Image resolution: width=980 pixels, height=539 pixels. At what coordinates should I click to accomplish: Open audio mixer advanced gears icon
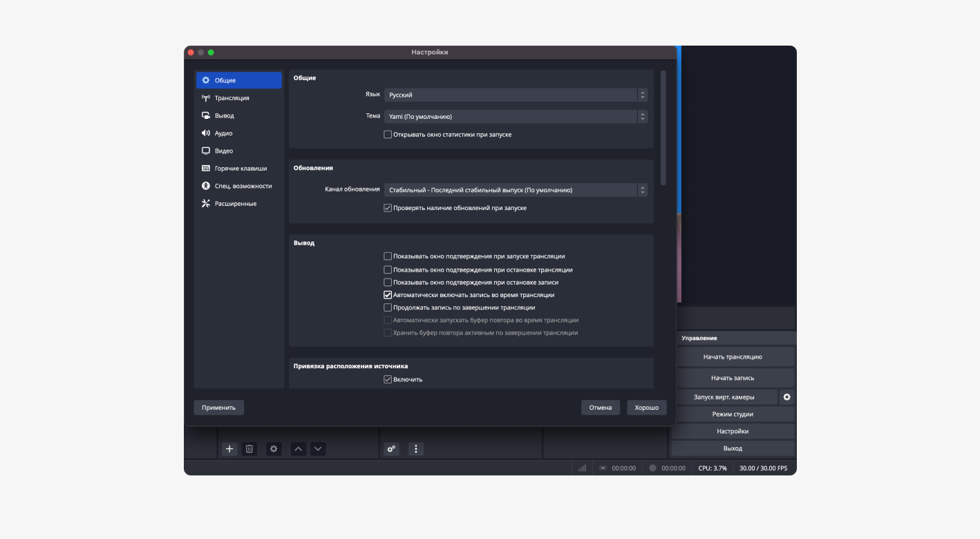[392, 449]
